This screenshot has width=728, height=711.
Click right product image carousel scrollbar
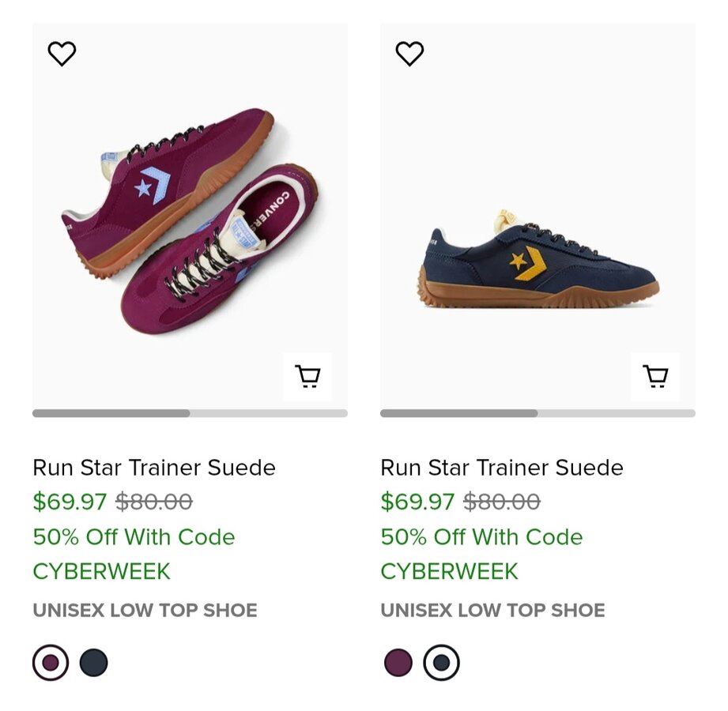coord(538,413)
